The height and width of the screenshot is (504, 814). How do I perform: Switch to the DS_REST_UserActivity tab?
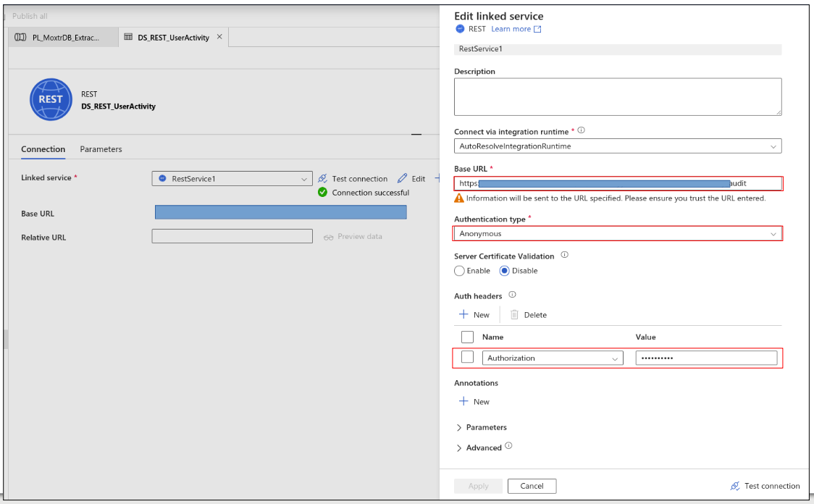(173, 38)
